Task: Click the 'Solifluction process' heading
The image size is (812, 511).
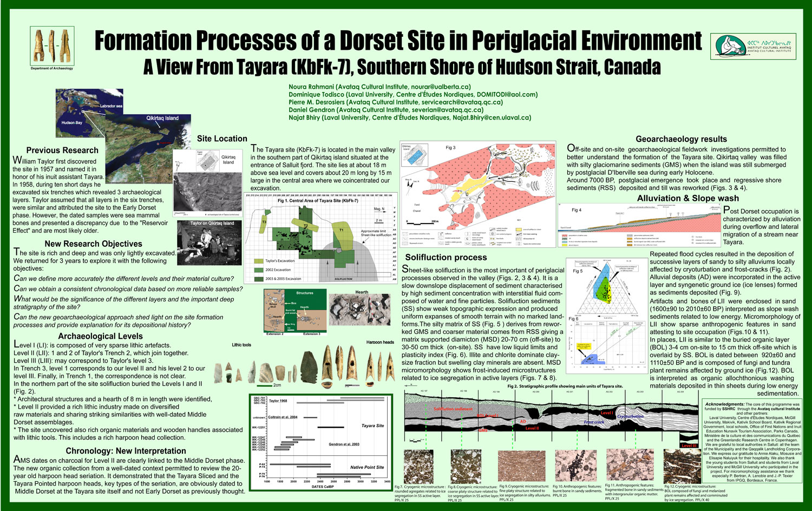Action: point(446,258)
